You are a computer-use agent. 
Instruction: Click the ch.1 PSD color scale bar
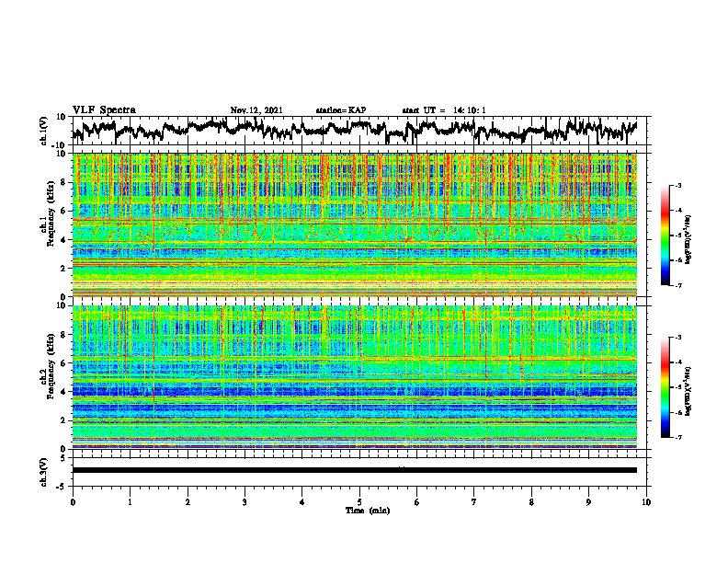click(665, 236)
